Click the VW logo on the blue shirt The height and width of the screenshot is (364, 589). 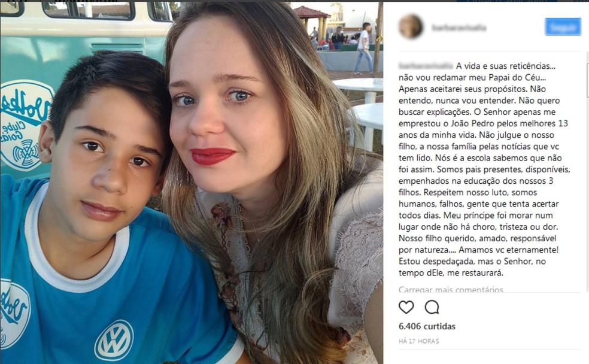click(x=114, y=341)
